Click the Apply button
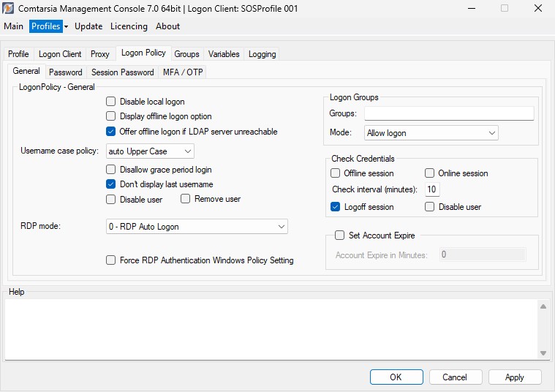Image resolution: width=555 pixels, height=392 pixels. pos(515,377)
